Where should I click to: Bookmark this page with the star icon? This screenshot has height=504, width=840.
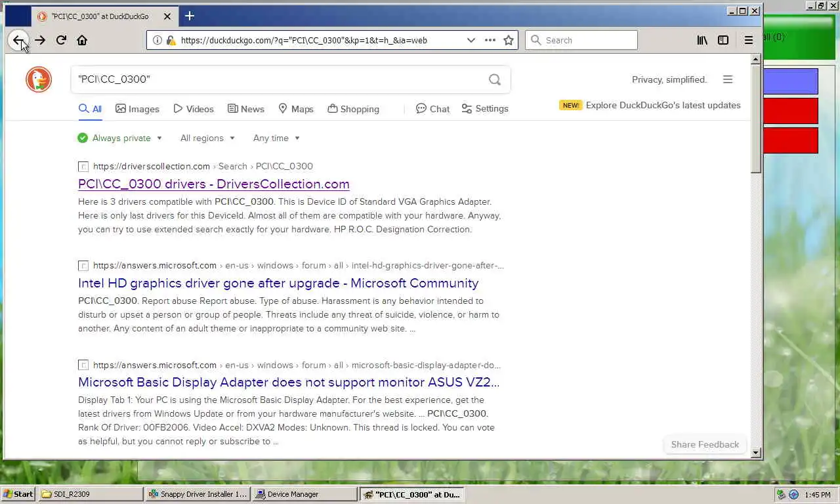click(x=509, y=40)
